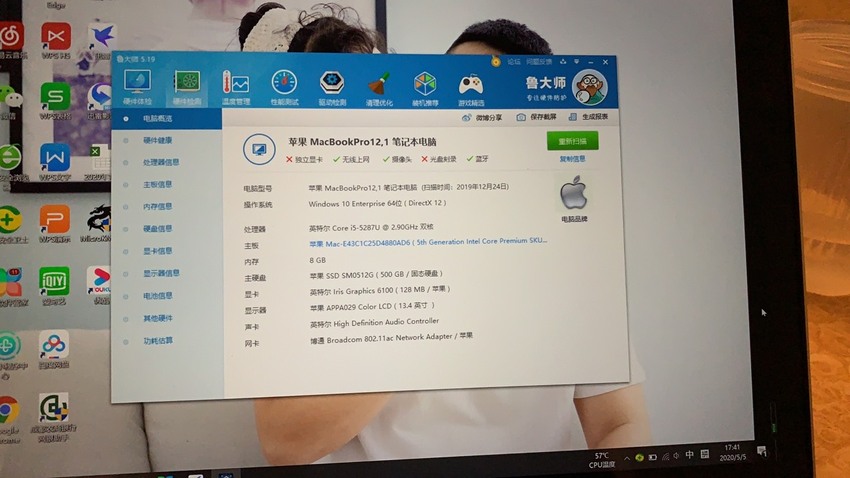850x478 pixels.
Task: Select 电池信息 in the sidebar
Action: click(x=157, y=296)
